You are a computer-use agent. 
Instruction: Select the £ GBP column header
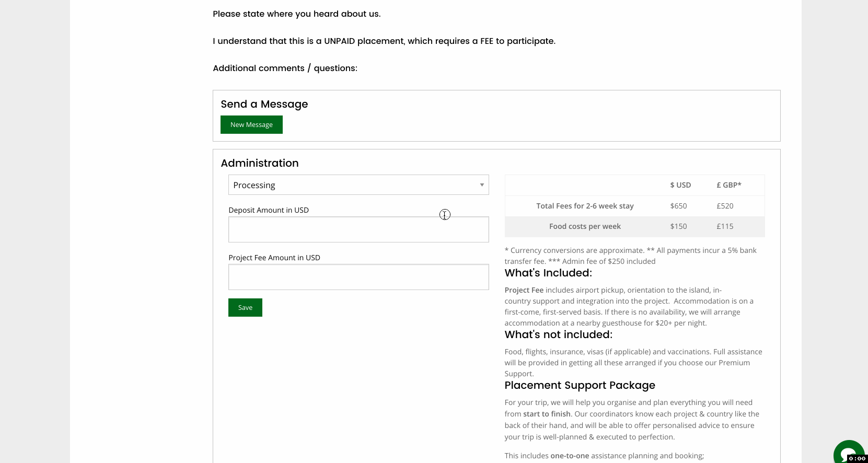[x=728, y=185]
